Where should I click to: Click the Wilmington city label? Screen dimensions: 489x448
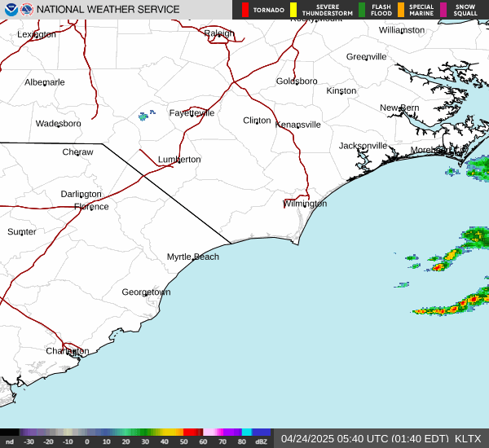305,204
